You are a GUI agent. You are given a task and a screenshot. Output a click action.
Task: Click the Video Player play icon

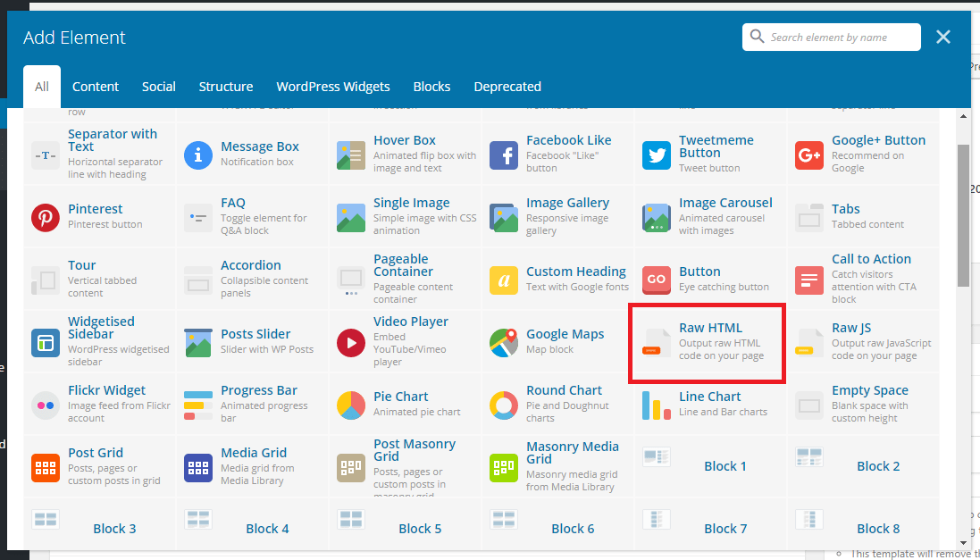click(x=351, y=343)
